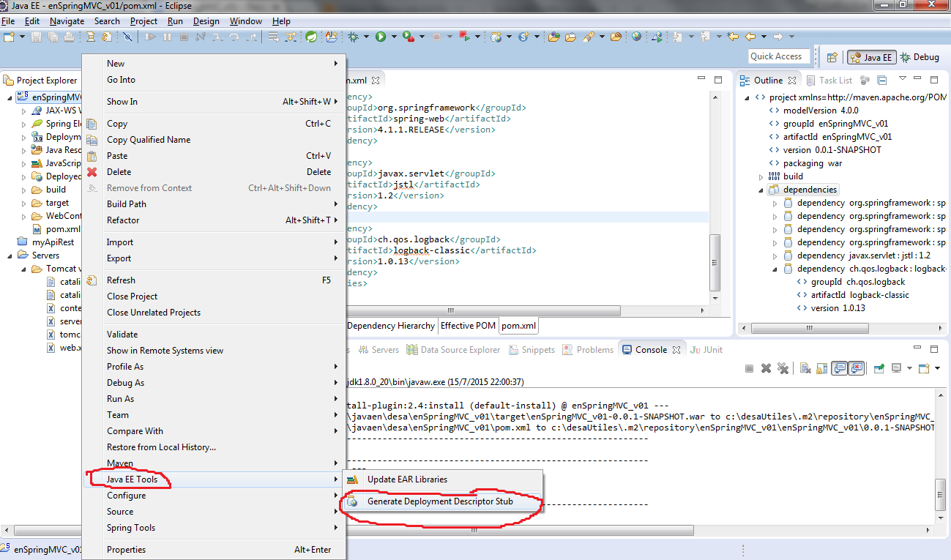Click the Open Type toolbar icon

553,37
